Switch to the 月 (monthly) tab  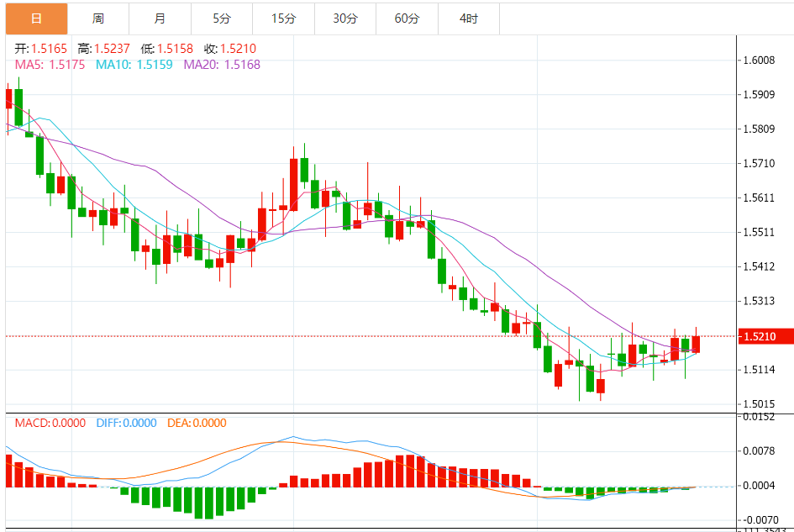[x=160, y=18]
